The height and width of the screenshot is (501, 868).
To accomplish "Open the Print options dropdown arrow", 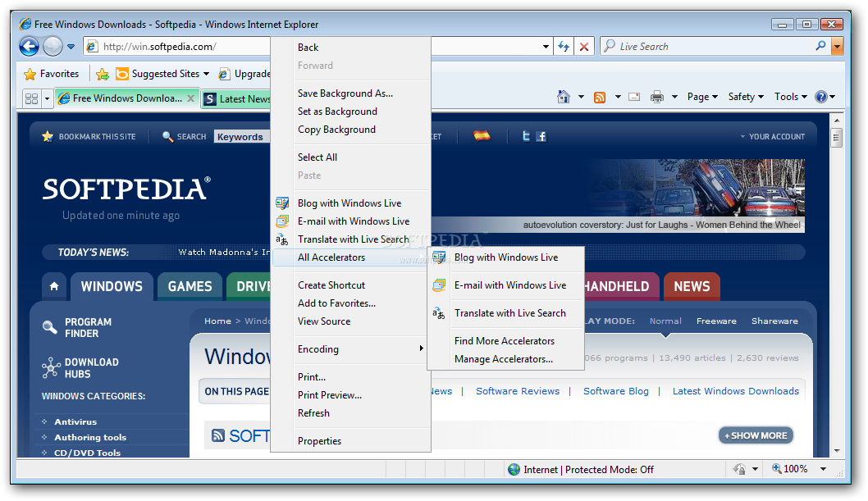I will [674, 97].
